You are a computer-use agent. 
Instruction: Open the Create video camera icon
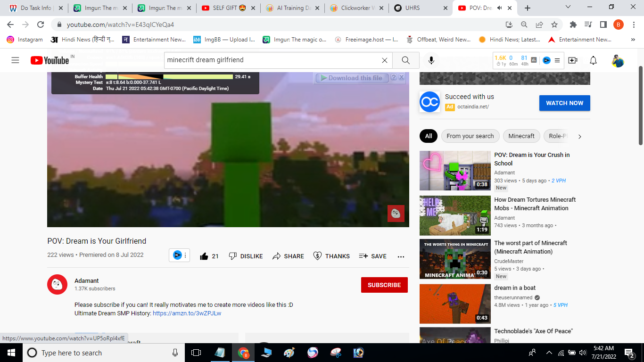tap(573, 60)
